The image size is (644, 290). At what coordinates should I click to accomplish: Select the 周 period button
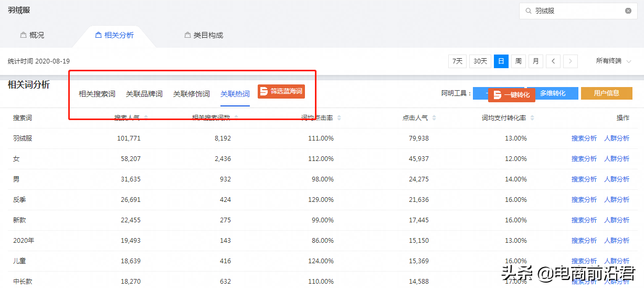coord(519,61)
